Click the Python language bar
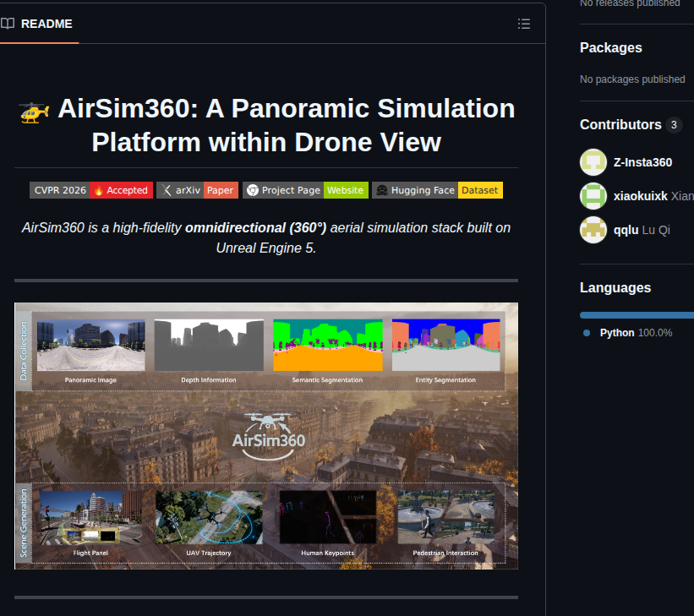This screenshot has height=616, width=694. pyautogui.click(x=637, y=315)
